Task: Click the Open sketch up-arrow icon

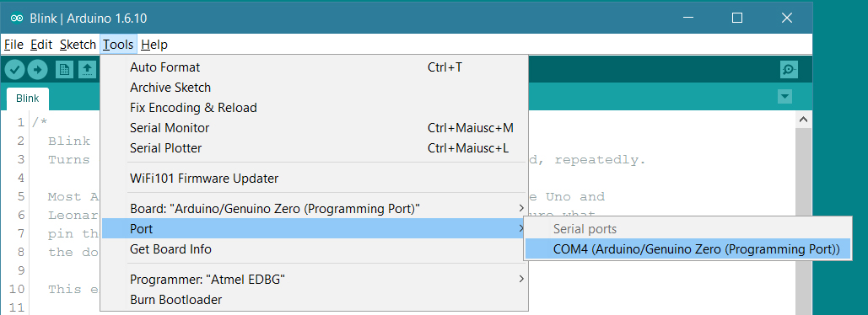Action: [x=88, y=70]
